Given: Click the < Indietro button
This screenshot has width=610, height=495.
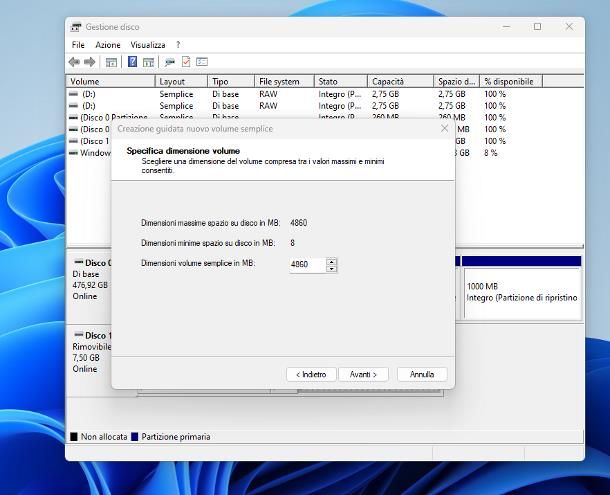Looking at the screenshot, I should pos(311,374).
